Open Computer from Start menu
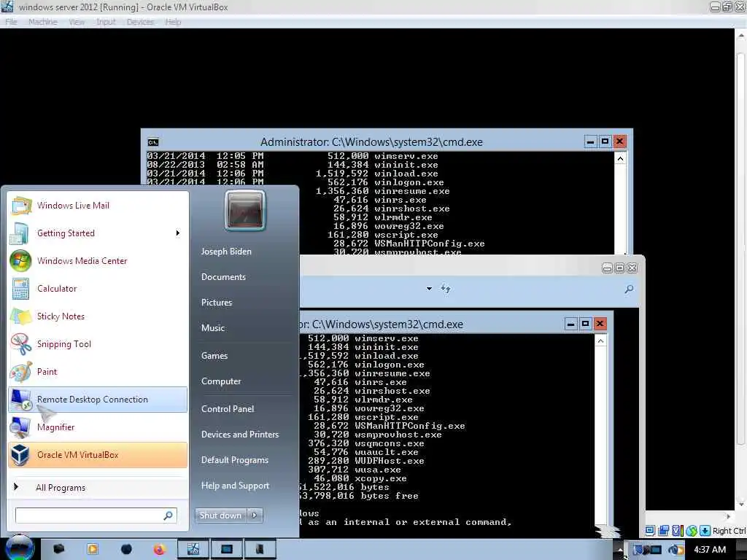 click(221, 381)
